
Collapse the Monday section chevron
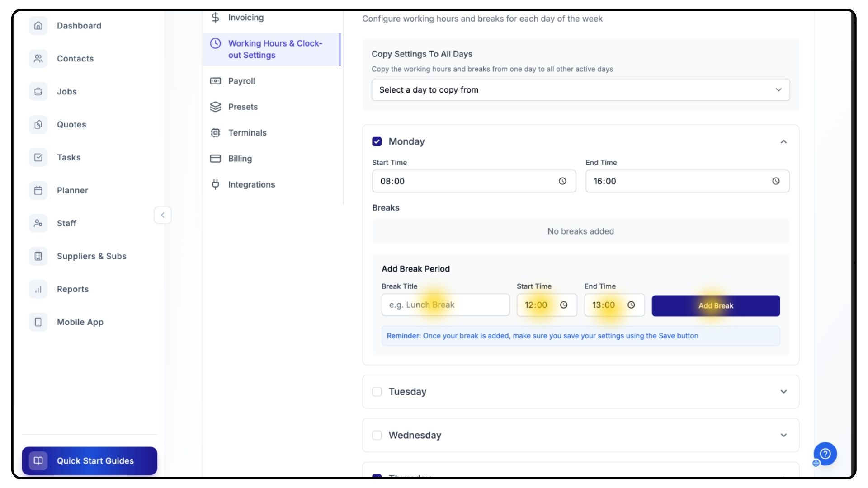point(783,142)
